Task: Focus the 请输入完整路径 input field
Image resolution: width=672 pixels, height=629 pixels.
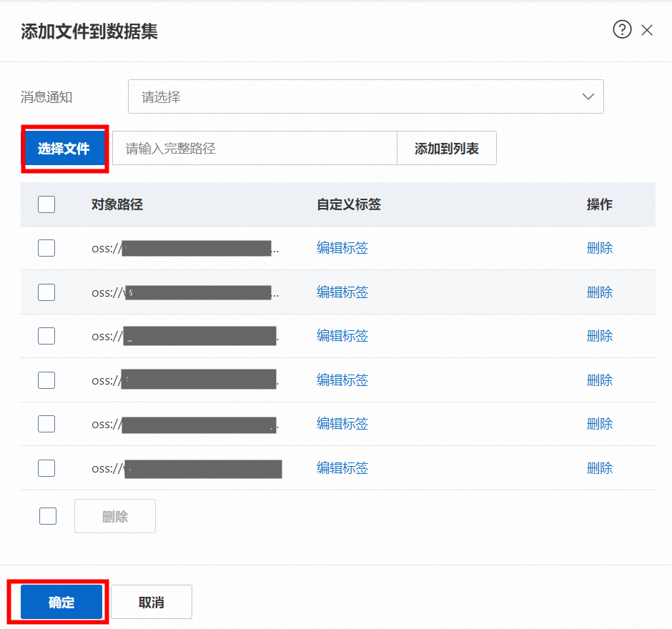Action: [255, 148]
